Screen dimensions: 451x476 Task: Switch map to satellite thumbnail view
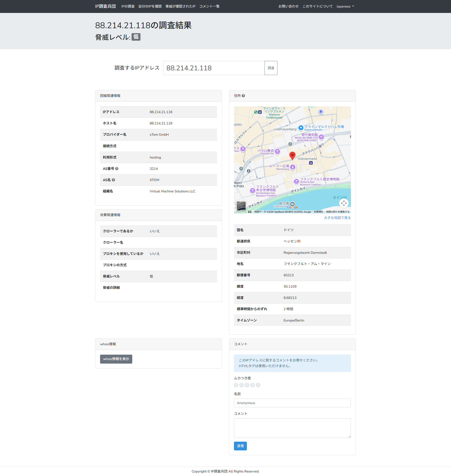(241, 206)
